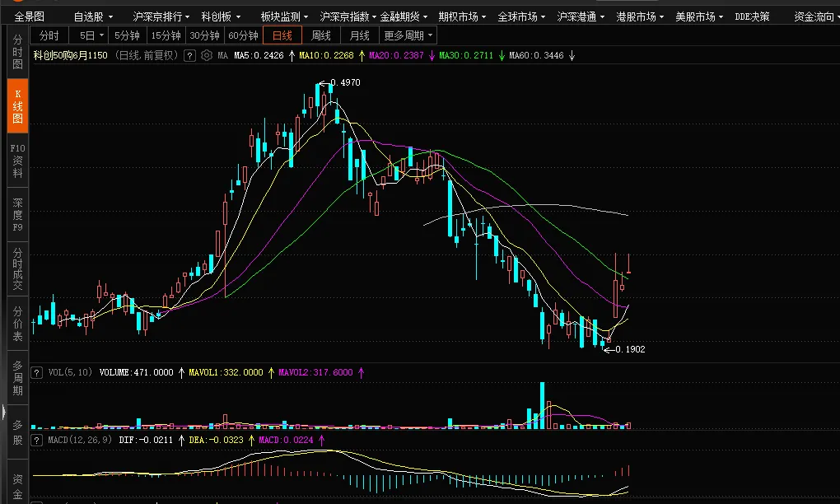Click the MACD indicator help icon
Image resolution: width=840 pixels, height=504 pixels.
click(x=36, y=441)
